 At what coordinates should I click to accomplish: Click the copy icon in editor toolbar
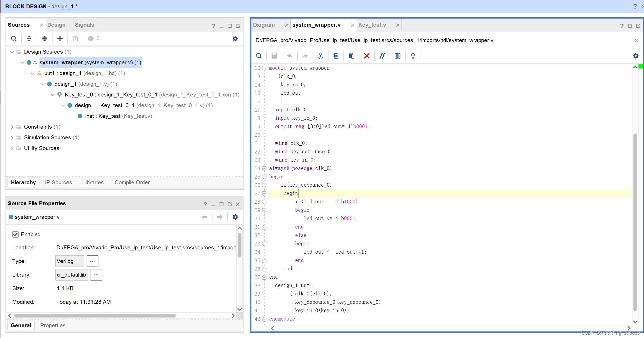pyautogui.click(x=336, y=55)
